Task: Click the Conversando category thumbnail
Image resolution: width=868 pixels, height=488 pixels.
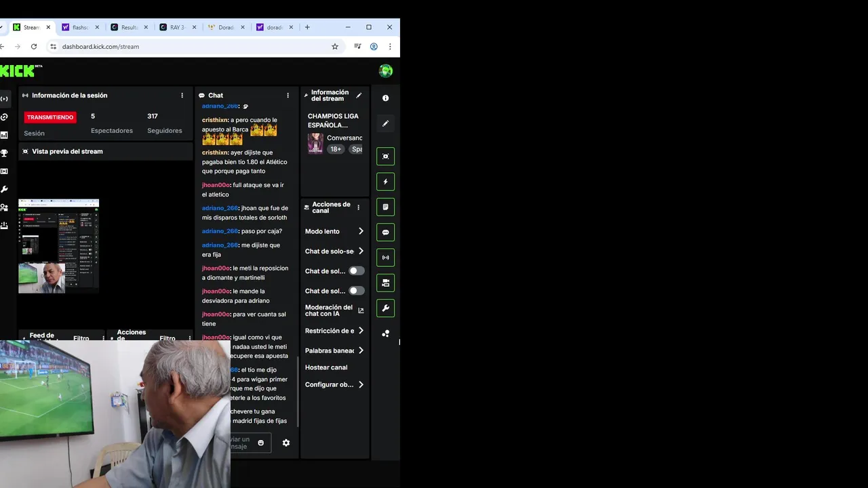Action: coord(315,143)
